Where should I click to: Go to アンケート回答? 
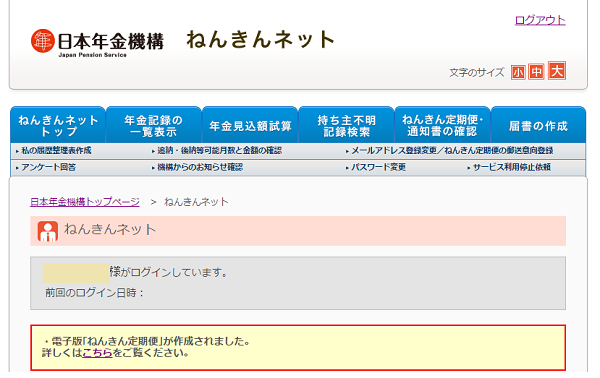(x=48, y=167)
